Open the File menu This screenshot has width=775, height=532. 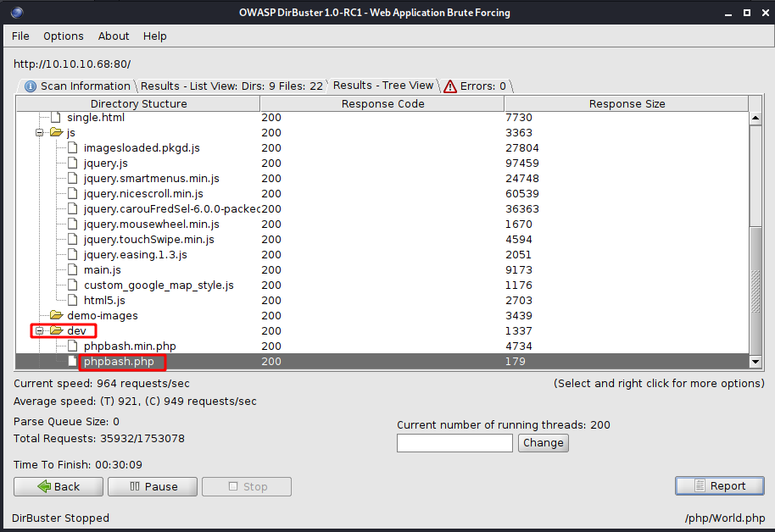pos(20,36)
